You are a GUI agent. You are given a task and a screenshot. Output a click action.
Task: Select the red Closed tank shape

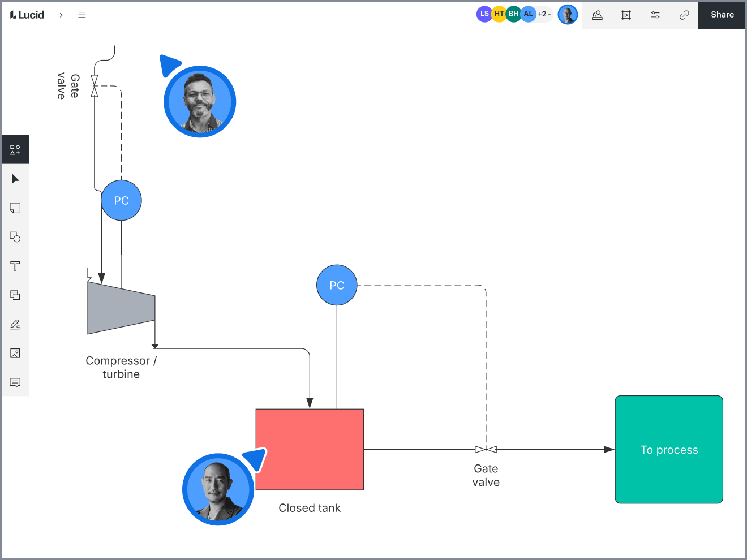310,450
